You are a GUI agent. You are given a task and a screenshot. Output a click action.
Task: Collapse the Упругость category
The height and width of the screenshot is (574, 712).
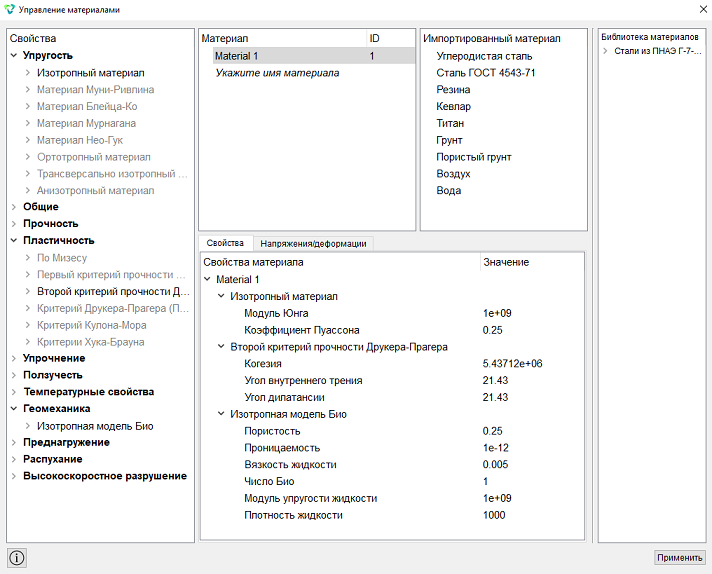14,55
